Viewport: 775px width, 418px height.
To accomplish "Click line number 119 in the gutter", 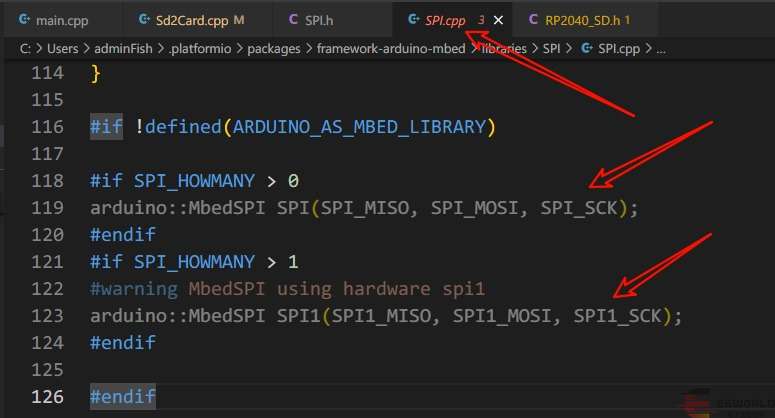I will (46, 207).
